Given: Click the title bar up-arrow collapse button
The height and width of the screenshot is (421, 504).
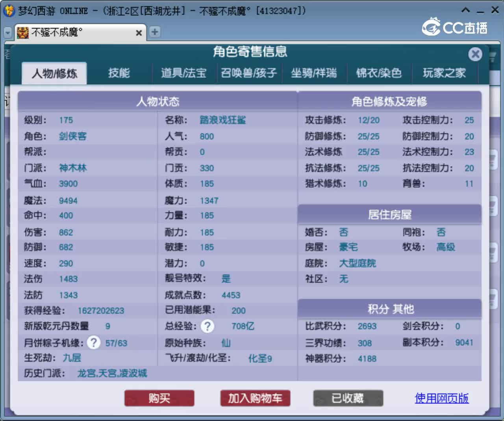Looking at the screenshot, I should click(465, 10).
